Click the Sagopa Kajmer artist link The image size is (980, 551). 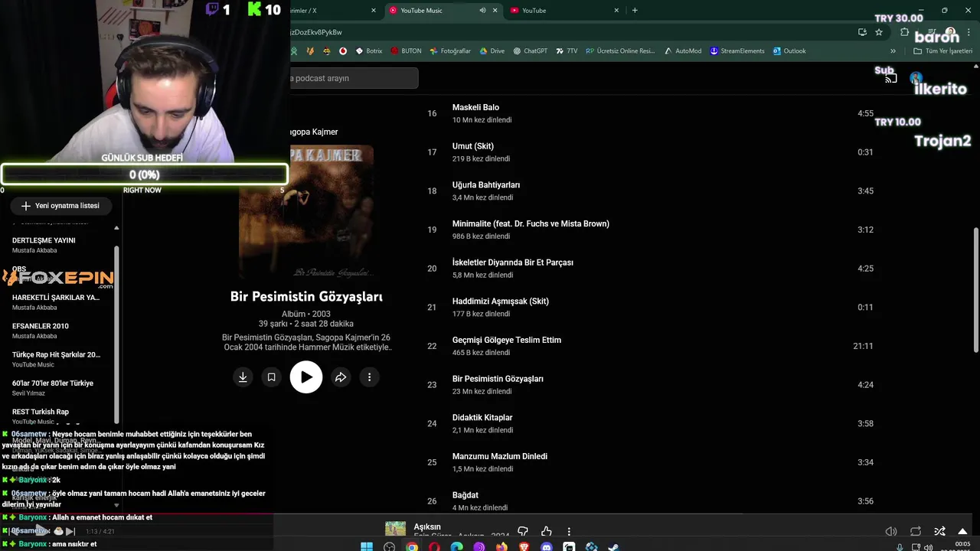(x=314, y=132)
